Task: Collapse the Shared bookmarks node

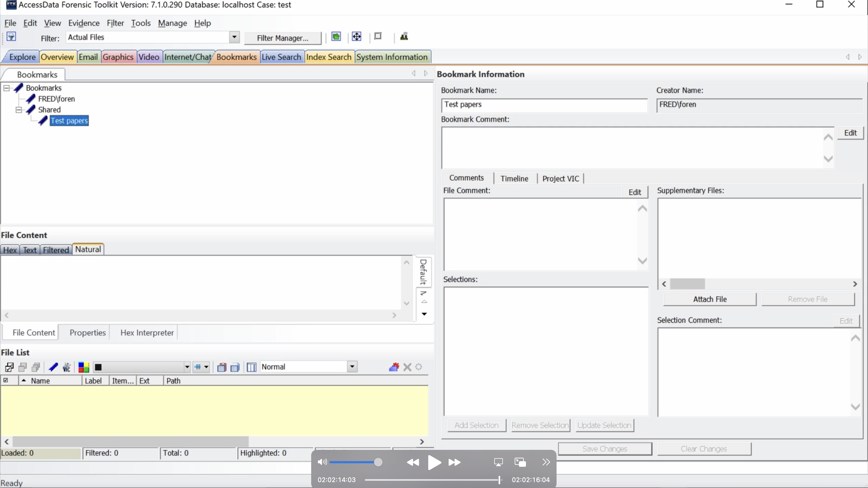Action: pyautogui.click(x=19, y=110)
